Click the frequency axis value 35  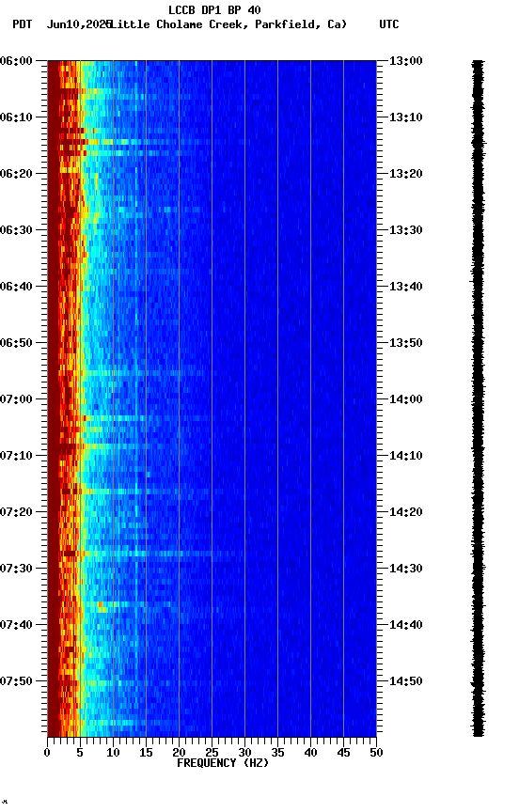click(277, 753)
